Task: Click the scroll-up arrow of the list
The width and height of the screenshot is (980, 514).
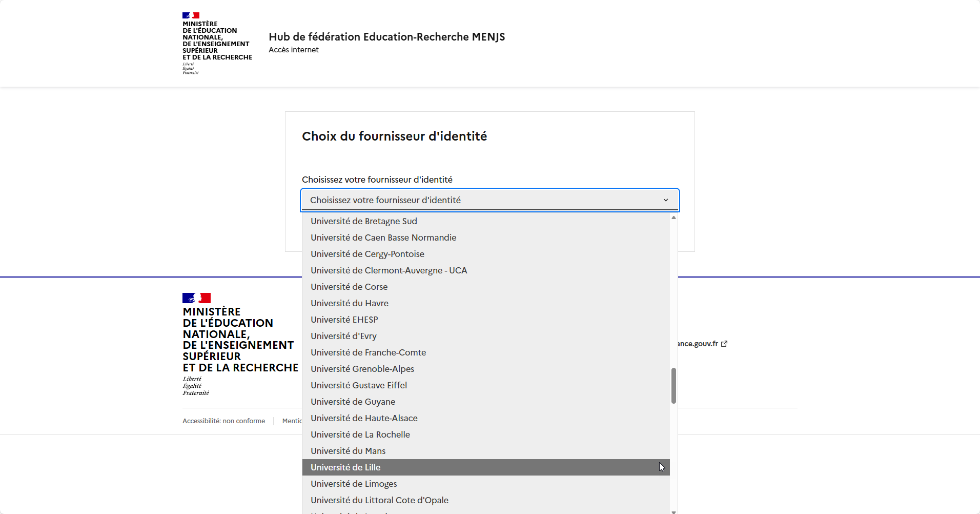Action: click(673, 218)
